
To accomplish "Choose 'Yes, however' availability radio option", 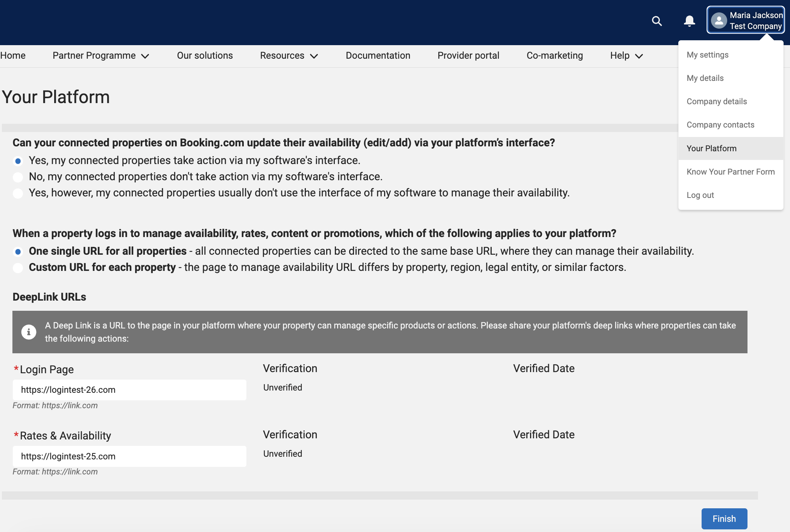I will pos(18,193).
